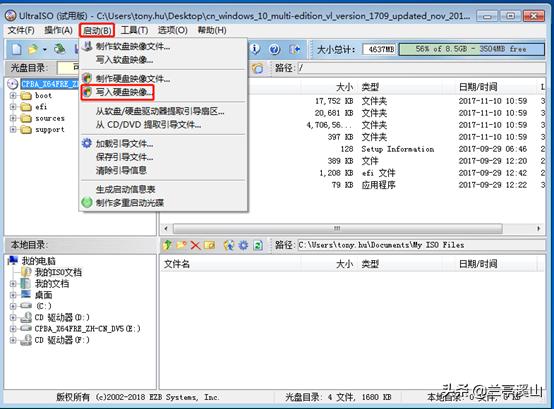Image resolution: width=554 pixels, height=409 pixels.
Task: Click the exit door toolbar icon
Action: point(295,49)
